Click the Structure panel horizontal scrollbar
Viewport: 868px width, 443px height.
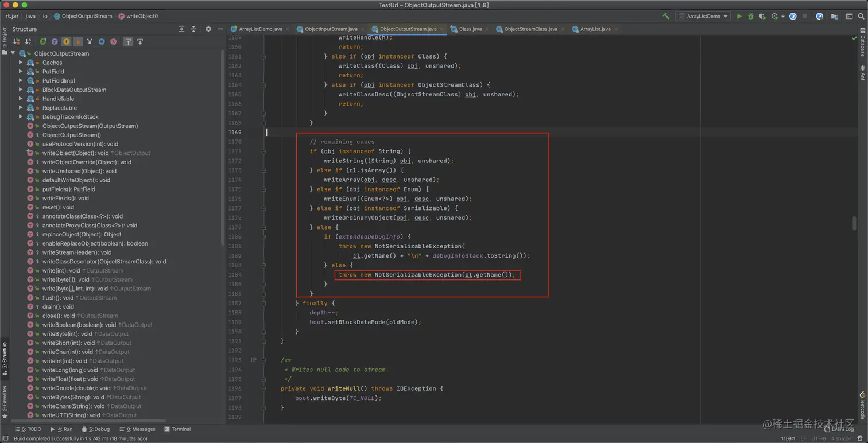click(x=87, y=421)
